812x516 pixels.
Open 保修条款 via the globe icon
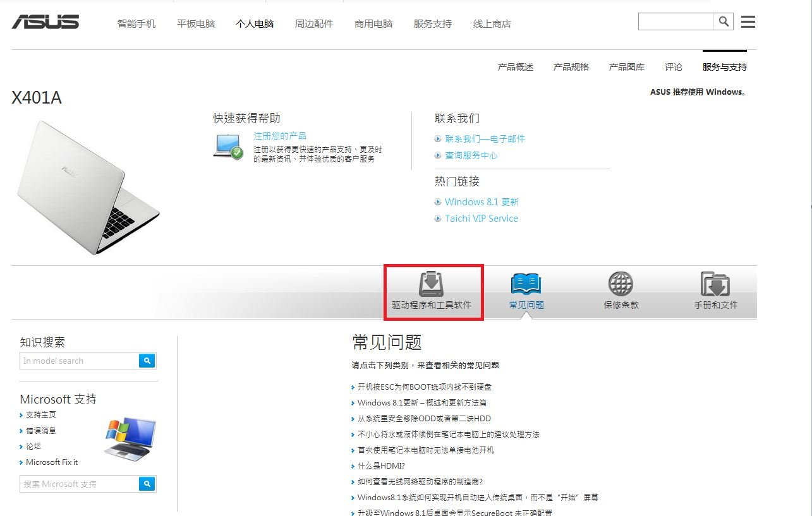[620, 284]
